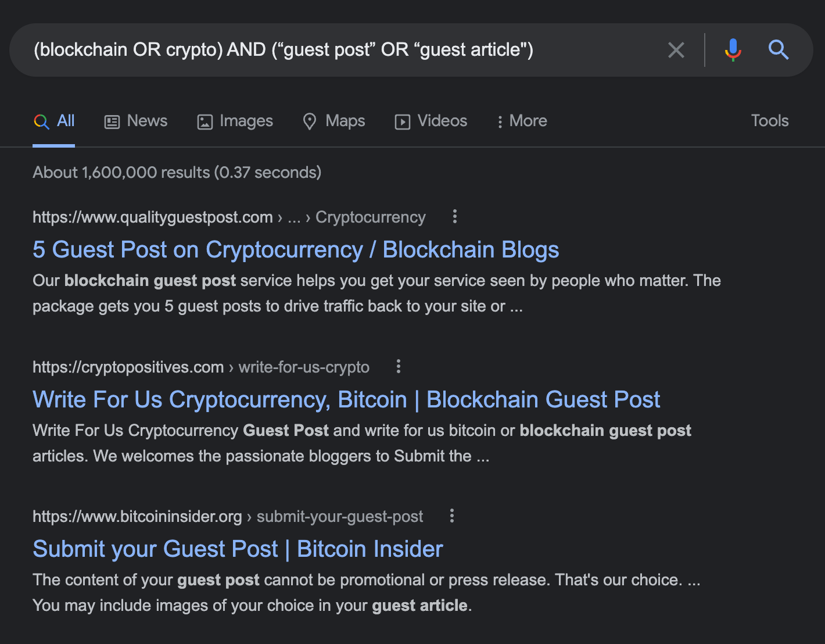Click the microphone voice search icon
Image resolution: width=825 pixels, height=644 pixels.
tap(733, 50)
